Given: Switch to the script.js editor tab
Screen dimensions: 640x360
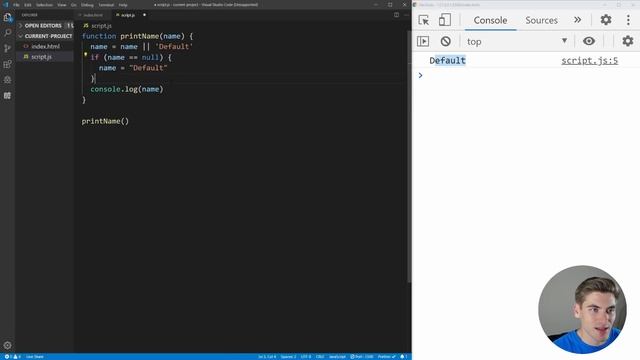Looking at the screenshot, I should click(127, 15).
